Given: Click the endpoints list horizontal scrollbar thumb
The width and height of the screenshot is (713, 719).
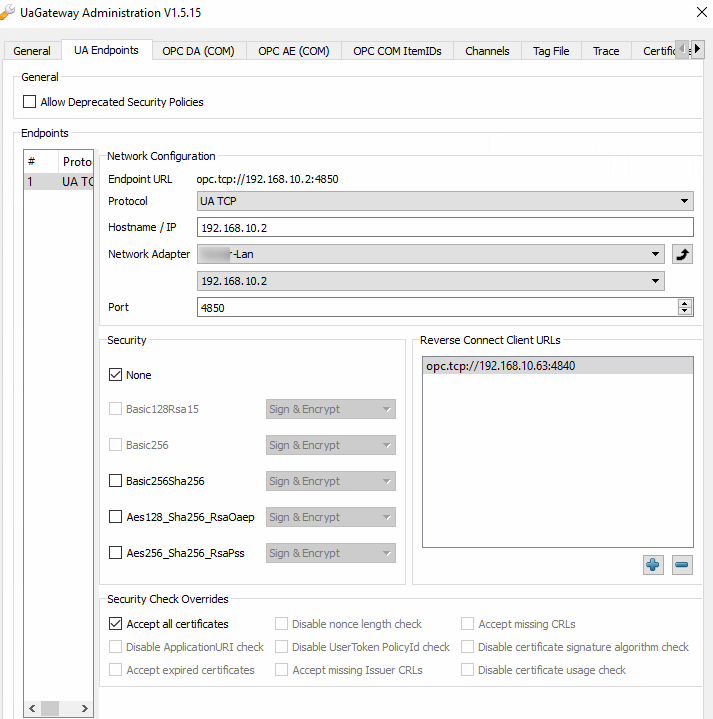Looking at the screenshot, I should click(x=50, y=708).
